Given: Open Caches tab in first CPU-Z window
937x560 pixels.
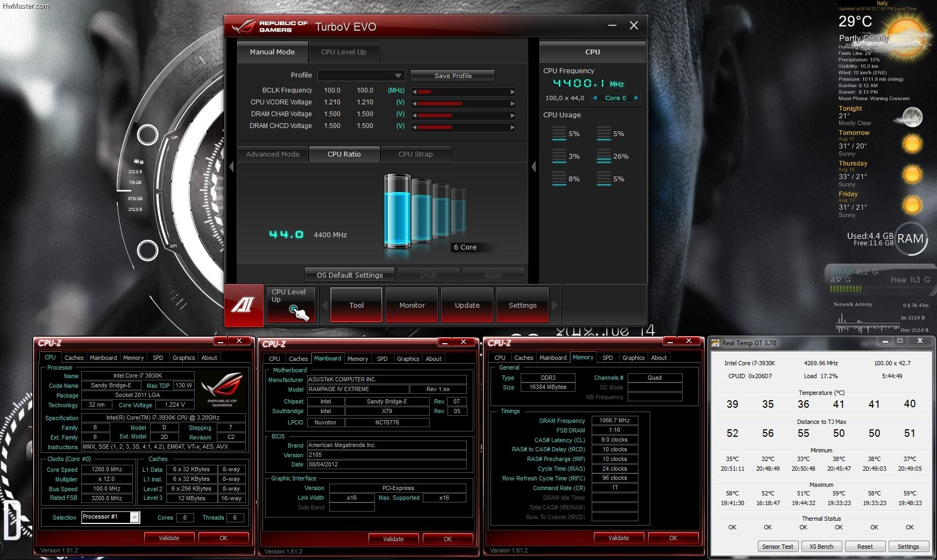Looking at the screenshot, I should pyautogui.click(x=74, y=358).
